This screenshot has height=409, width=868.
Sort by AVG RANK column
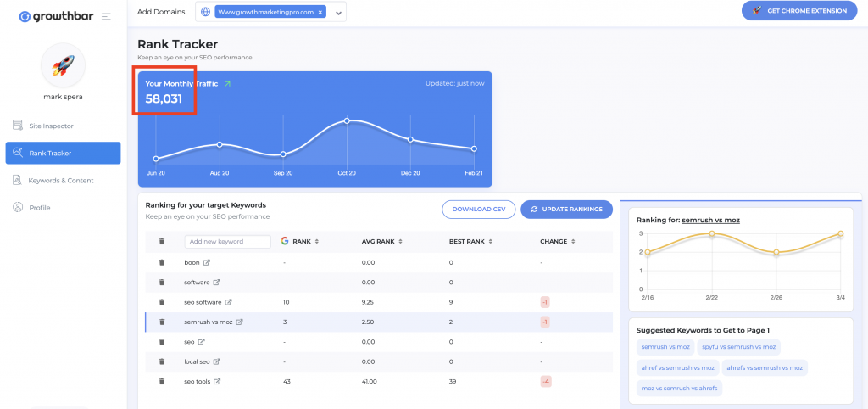(x=382, y=242)
